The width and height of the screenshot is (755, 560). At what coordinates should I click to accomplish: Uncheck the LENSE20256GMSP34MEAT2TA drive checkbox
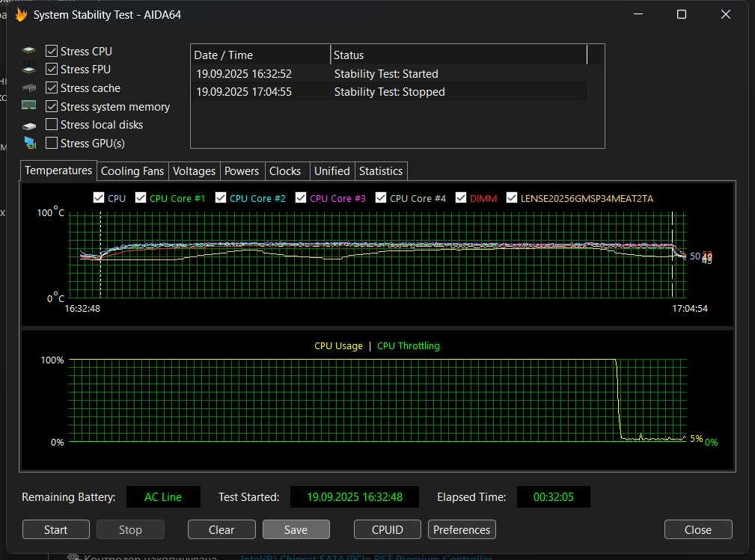pos(512,197)
